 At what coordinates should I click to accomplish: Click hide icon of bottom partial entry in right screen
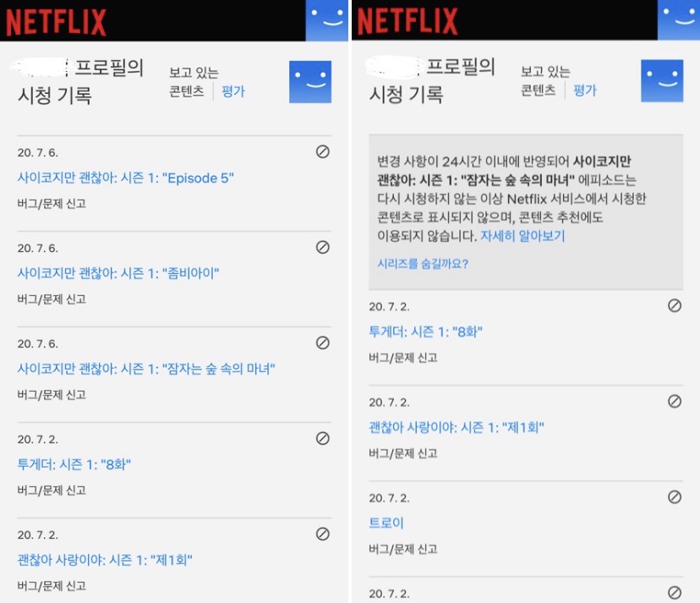(675, 592)
